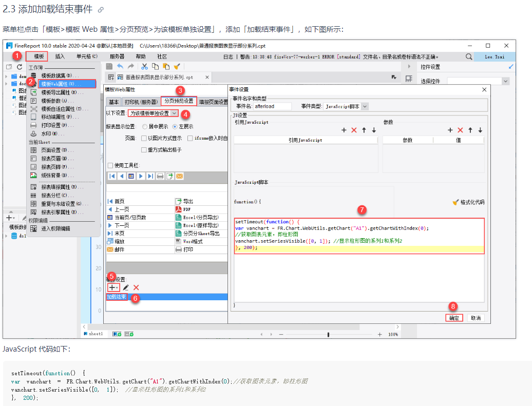
Task: Switch to the 打印机(服务器) tab
Action: pyautogui.click(x=141, y=102)
